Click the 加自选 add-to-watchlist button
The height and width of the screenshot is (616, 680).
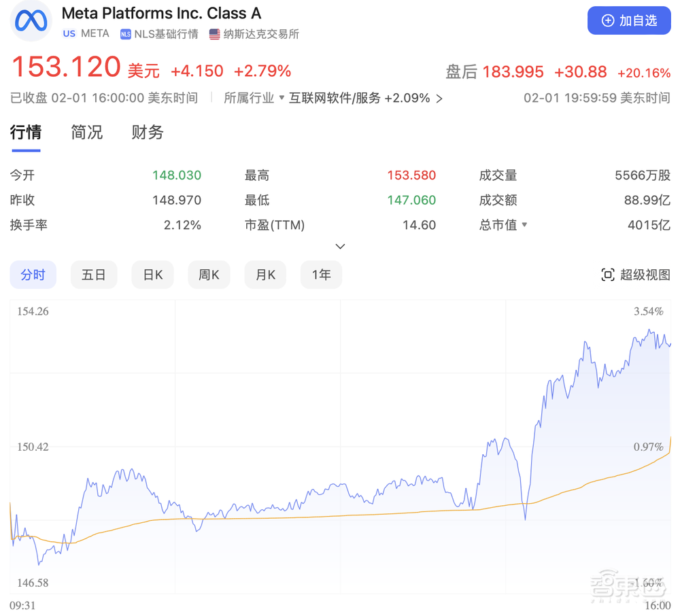[x=629, y=20]
